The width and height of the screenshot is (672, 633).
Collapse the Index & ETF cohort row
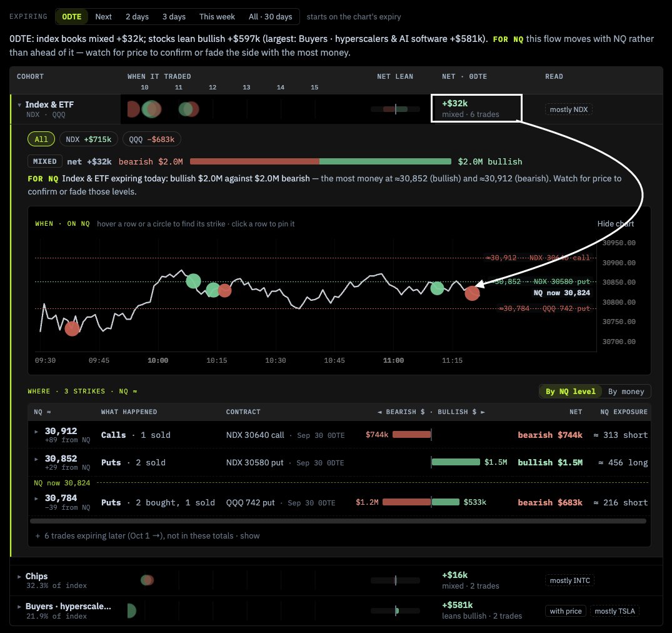[x=19, y=104]
